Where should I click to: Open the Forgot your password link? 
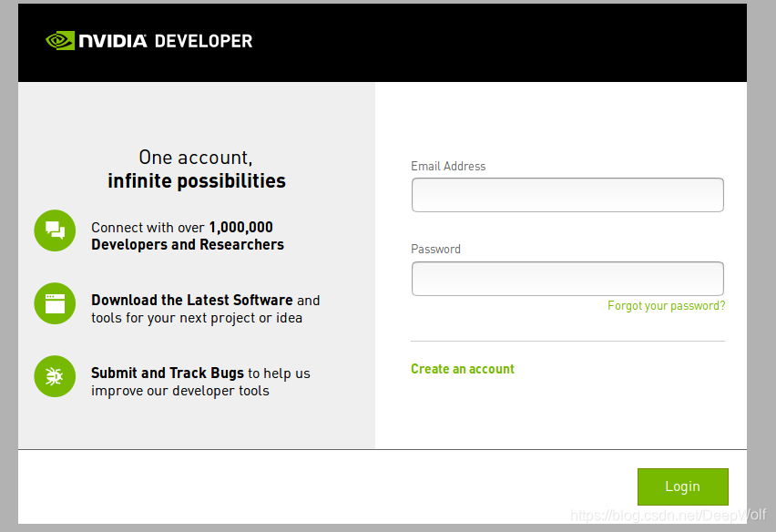[666, 306]
